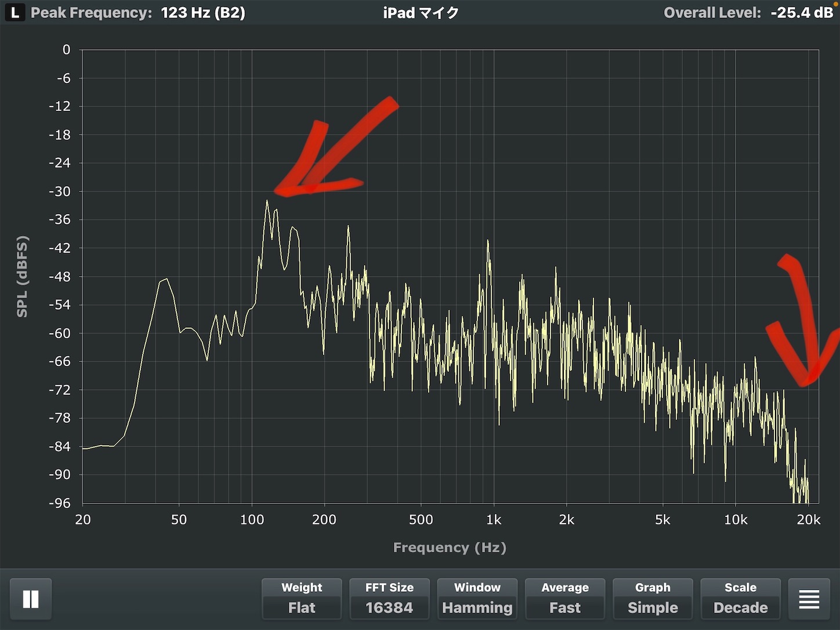Open the Window Hamming selector

click(477, 599)
